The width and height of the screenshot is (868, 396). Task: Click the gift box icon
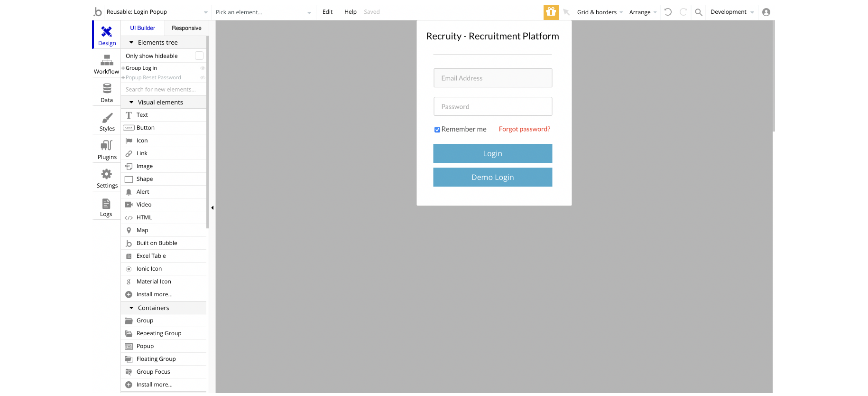pyautogui.click(x=551, y=12)
